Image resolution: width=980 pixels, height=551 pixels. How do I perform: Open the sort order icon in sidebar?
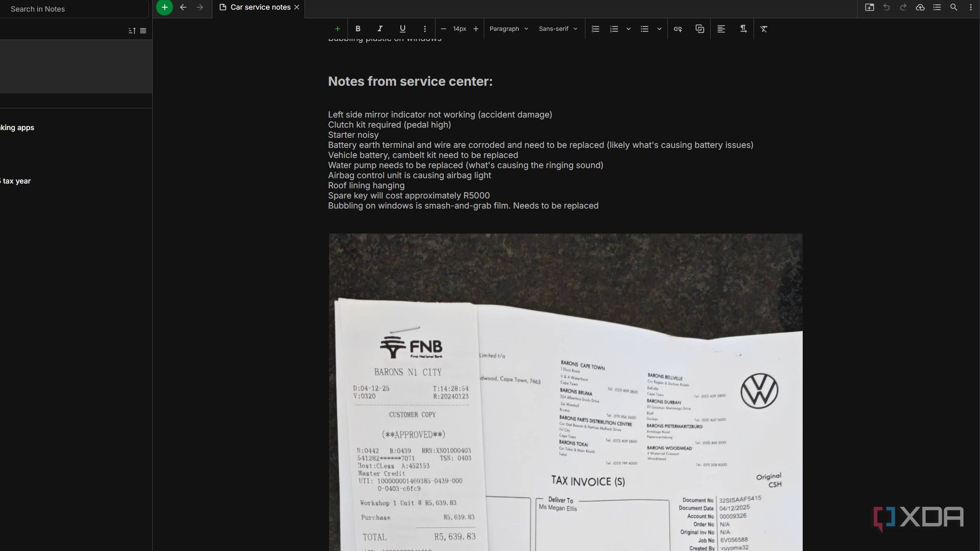click(132, 31)
